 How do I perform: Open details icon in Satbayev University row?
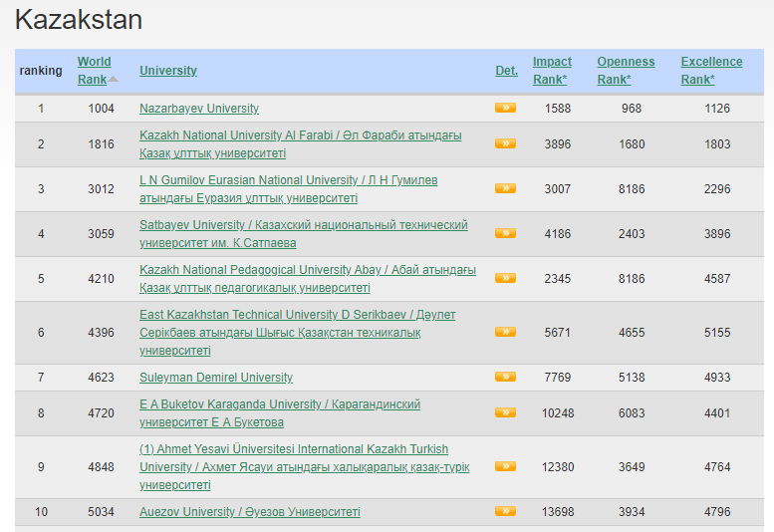505,233
